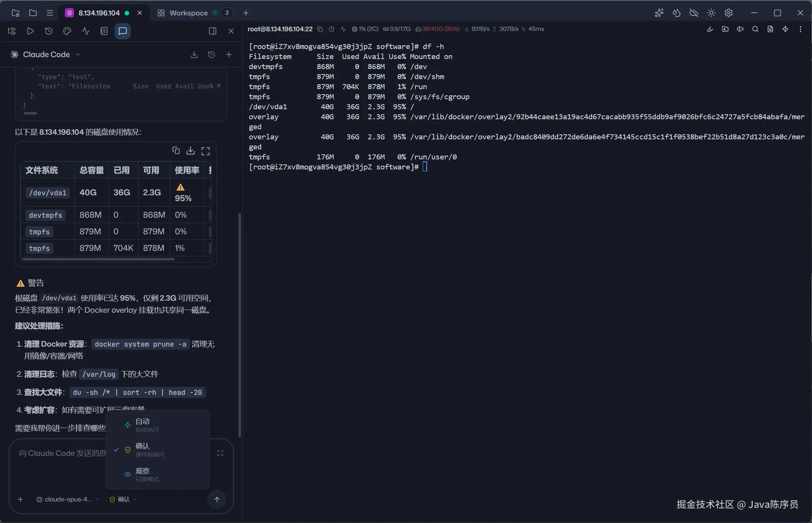The image size is (812, 523).
Task: Click the clock icon beside the host address
Action: [331, 29]
